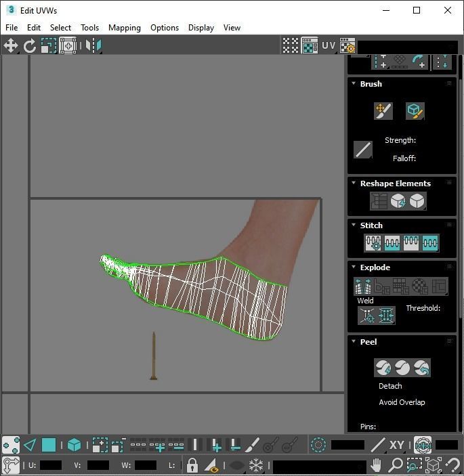The width and height of the screenshot is (464, 476).
Task: Toggle Lock Selected padlock icon
Action: [x=192, y=465]
